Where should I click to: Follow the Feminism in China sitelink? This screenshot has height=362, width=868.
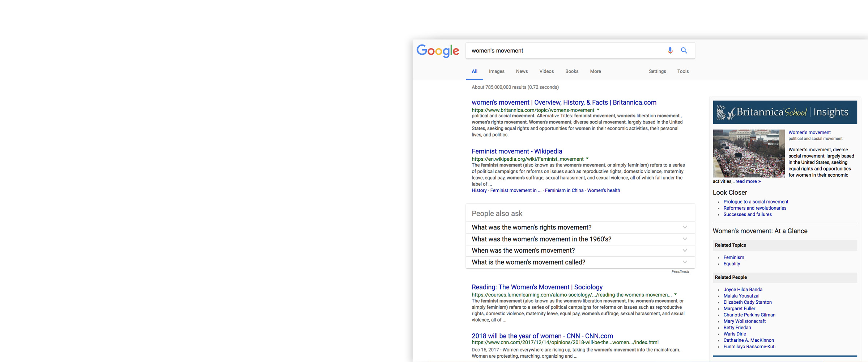tap(564, 190)
